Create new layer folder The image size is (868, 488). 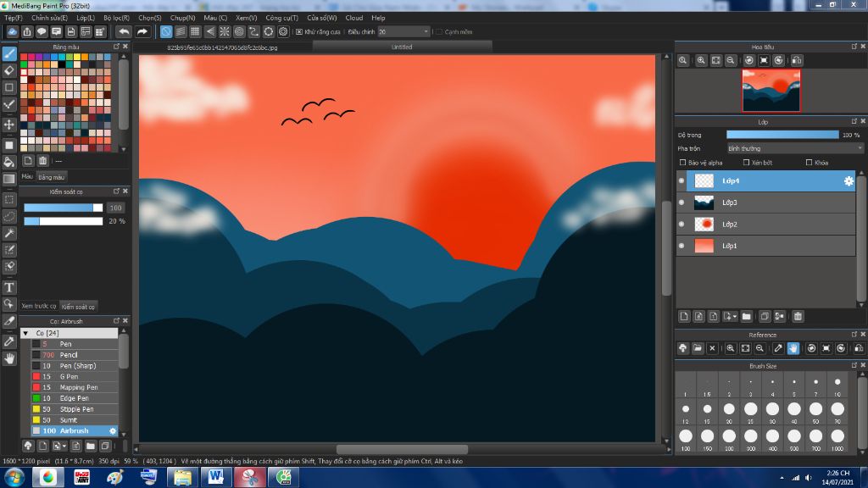pos(746,317)
